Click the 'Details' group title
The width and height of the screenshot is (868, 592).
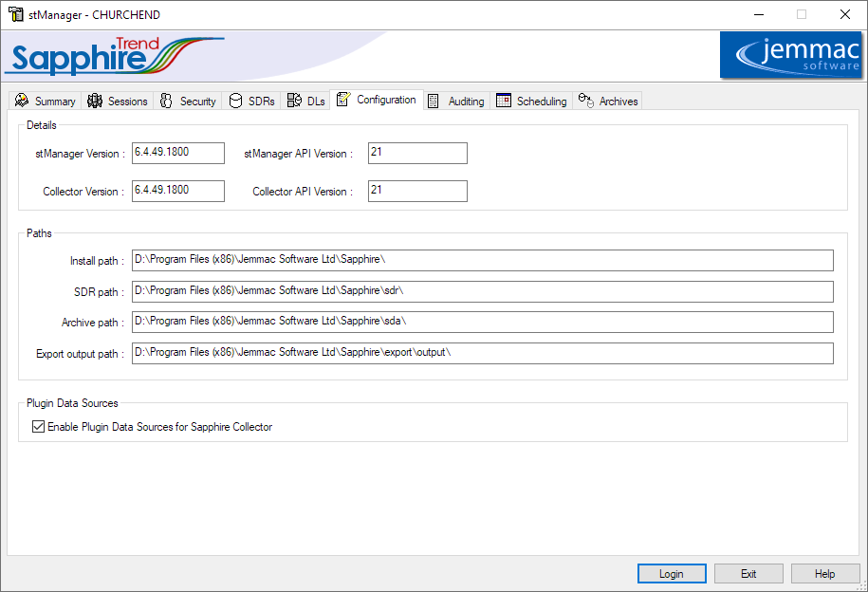(x=42, y=125)
